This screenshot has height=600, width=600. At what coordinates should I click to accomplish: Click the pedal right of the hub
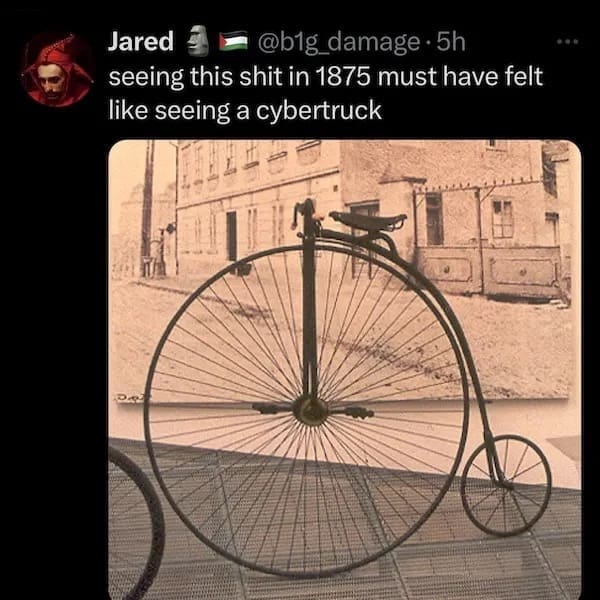click(357, 412)
